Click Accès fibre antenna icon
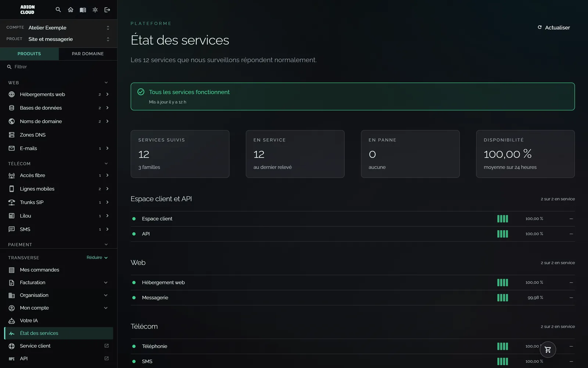The image size is (588, 368). click(12, 175)
